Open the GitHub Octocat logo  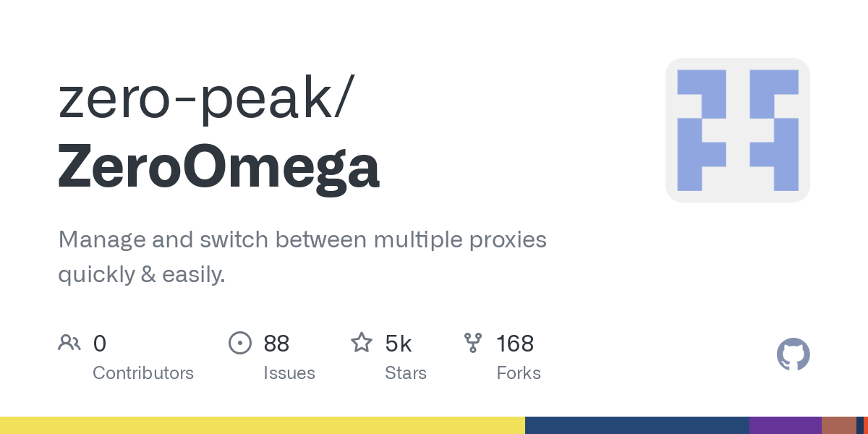point(793,354)
